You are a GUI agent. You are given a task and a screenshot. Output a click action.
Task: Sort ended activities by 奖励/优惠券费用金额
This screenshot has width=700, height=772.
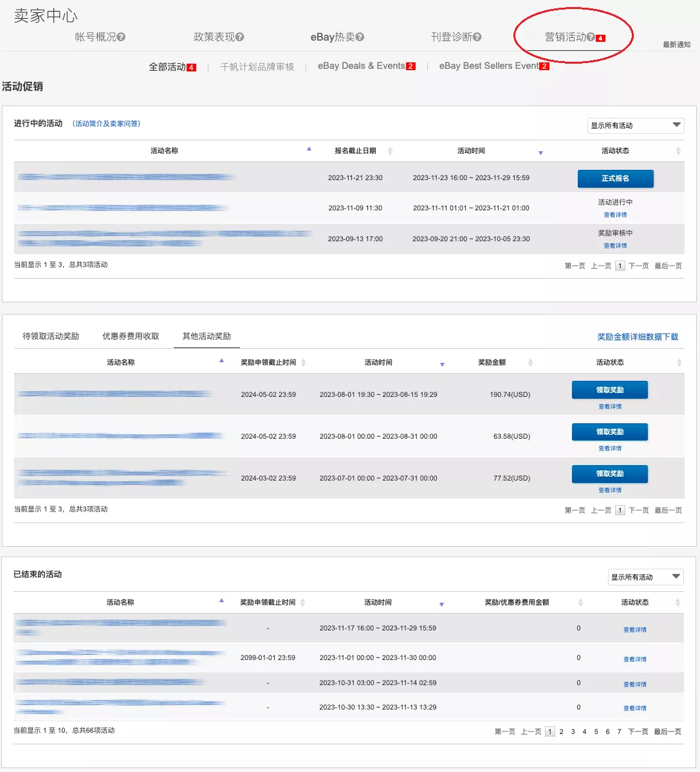point(580,603)
